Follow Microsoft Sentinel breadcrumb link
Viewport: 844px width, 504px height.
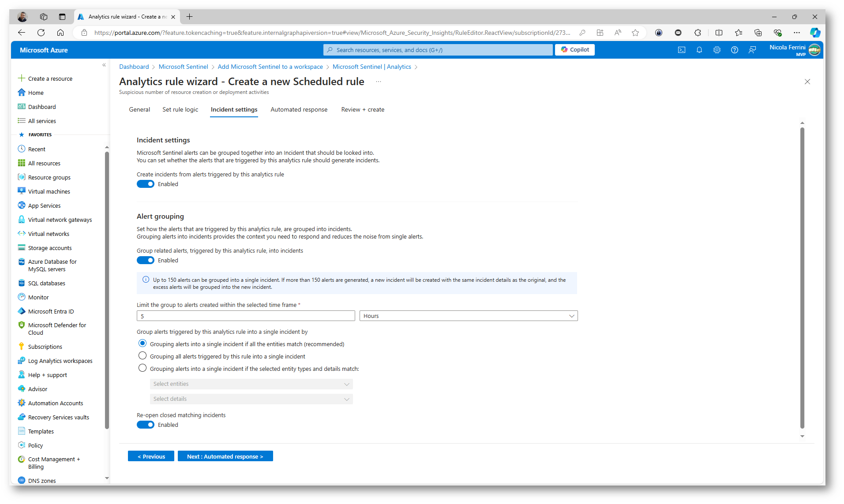(183, 67)
